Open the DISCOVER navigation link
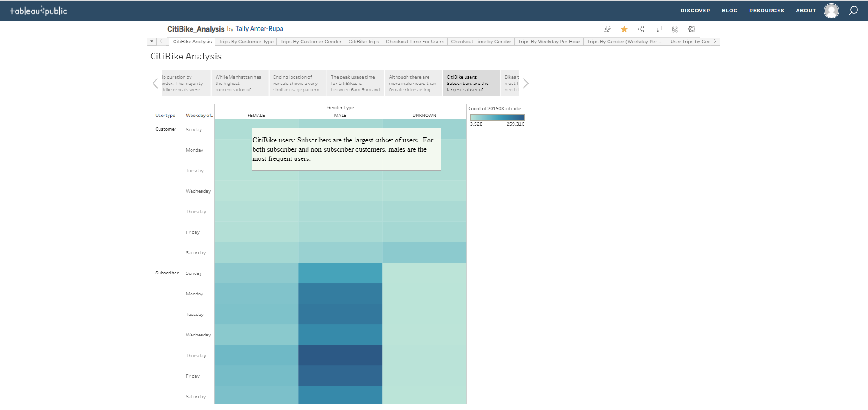Viewport: 868px width, 410px height. coord(695,11)
